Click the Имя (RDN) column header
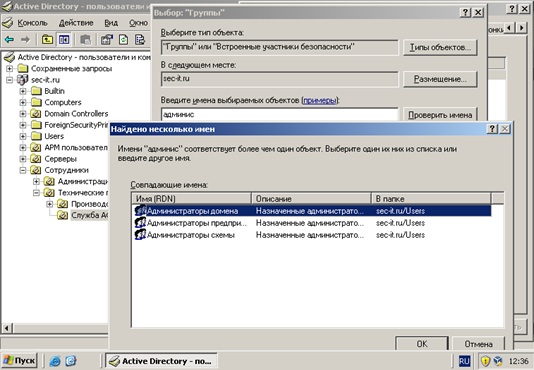534x370 pixels. [191, 199]
